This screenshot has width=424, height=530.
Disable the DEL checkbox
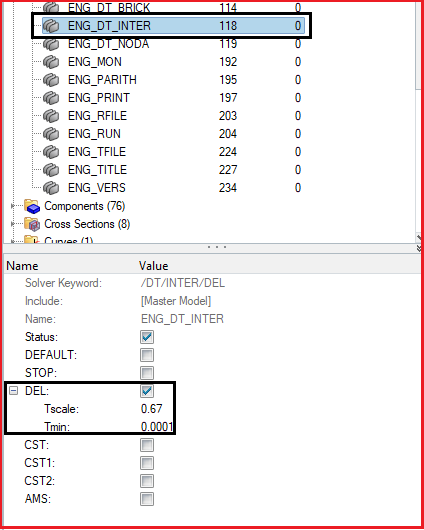tap(147, 391)
